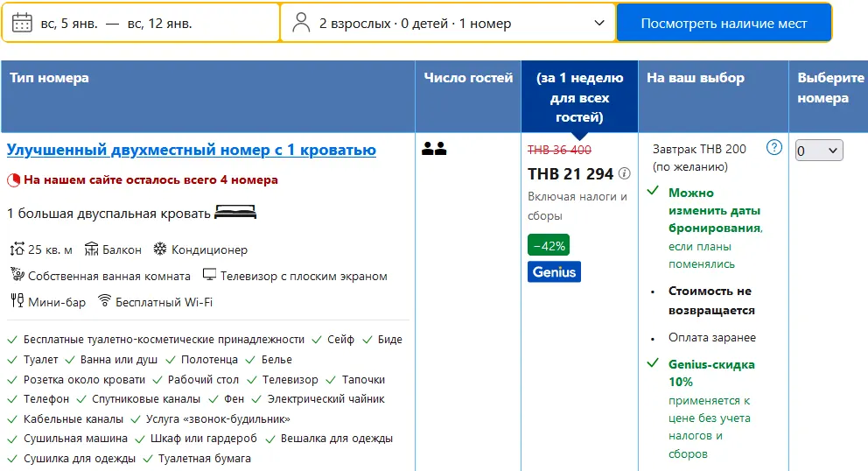Screen dimensions: 868x471
Task: Click the two-guests occupancy icon
Action: click(x=434, y=149)
